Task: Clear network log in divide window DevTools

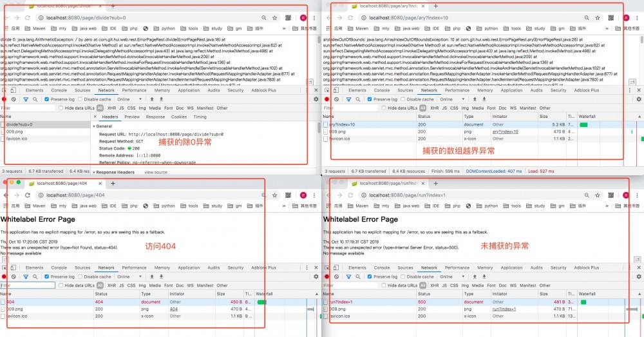Action: (x=14, y=99)
